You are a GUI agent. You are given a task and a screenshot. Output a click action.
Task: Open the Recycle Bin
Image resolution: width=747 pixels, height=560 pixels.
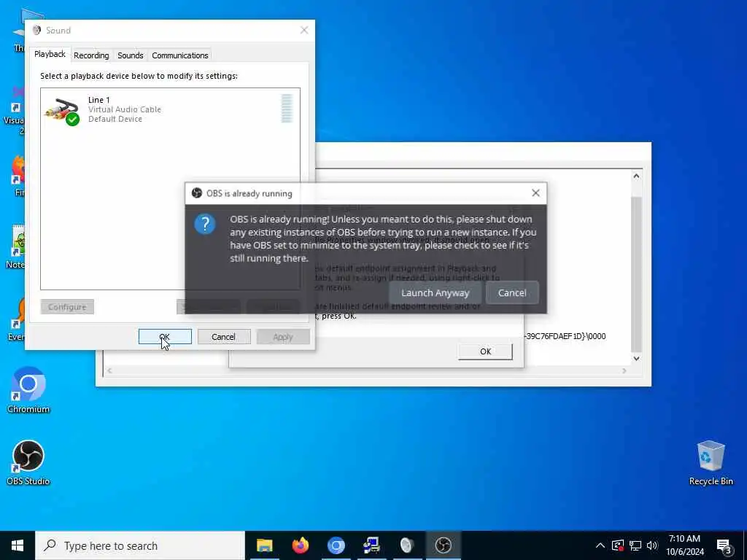(711, 462)
